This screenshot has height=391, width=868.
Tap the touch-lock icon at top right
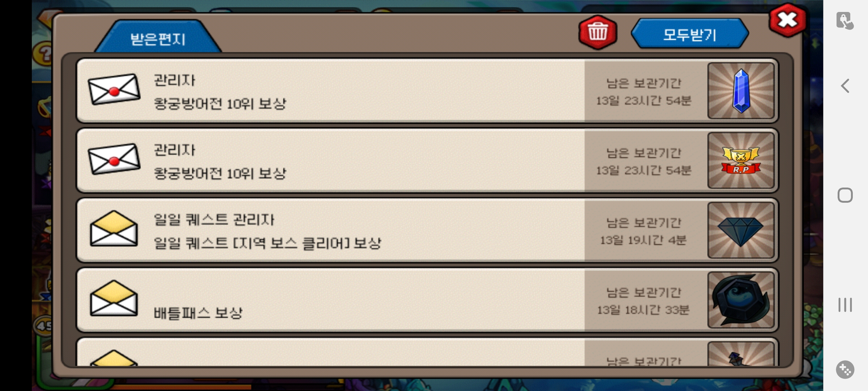(845, 20)
